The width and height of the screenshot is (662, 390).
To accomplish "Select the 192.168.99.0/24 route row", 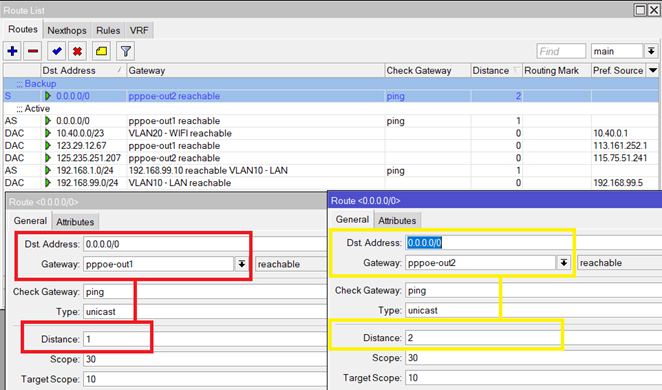I will pyautogui.click(x=331, y=183).
